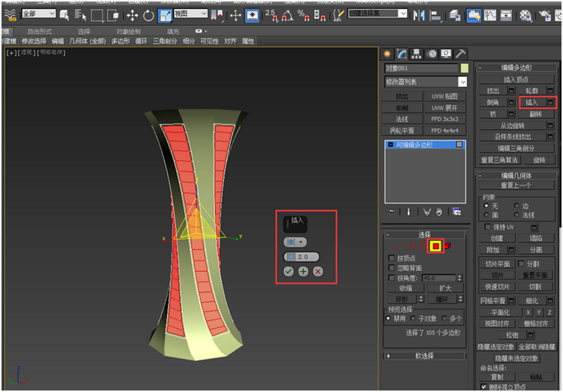Click pin stack icon under modifier stack
This screenshot has width=563, height=392.
coord(391,212)
